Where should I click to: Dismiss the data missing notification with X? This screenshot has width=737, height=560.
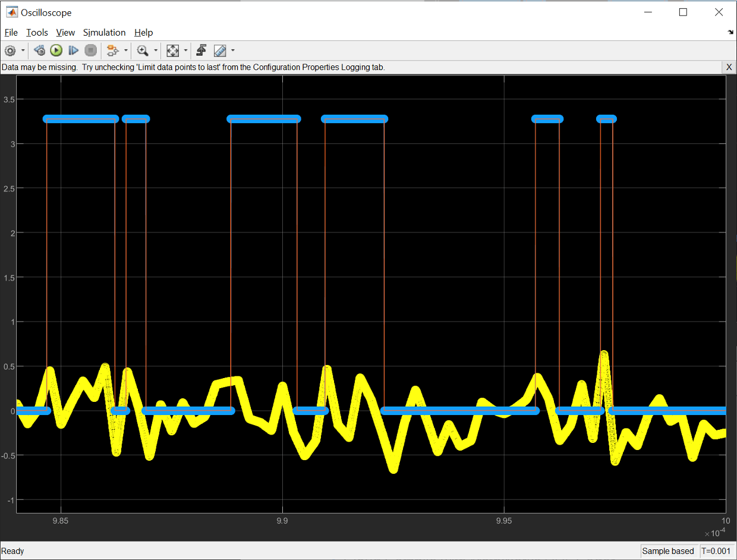(729, 67)
